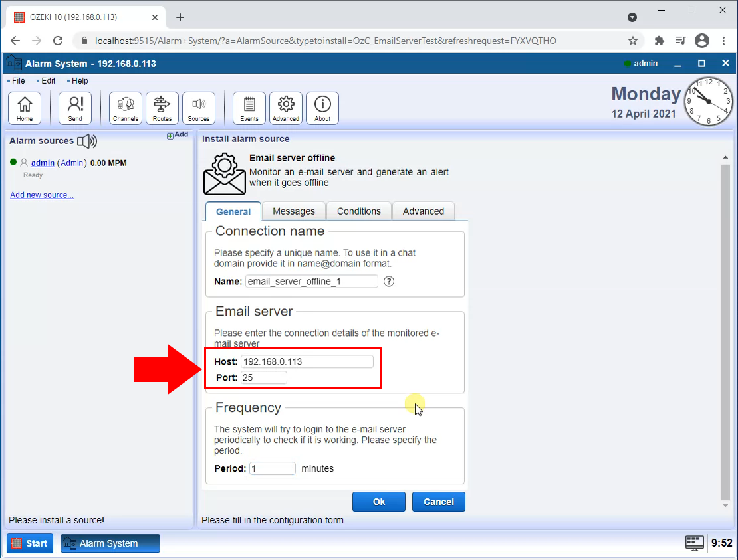
Task: Click the Sources speaker icon
Action: click(199, 108)
